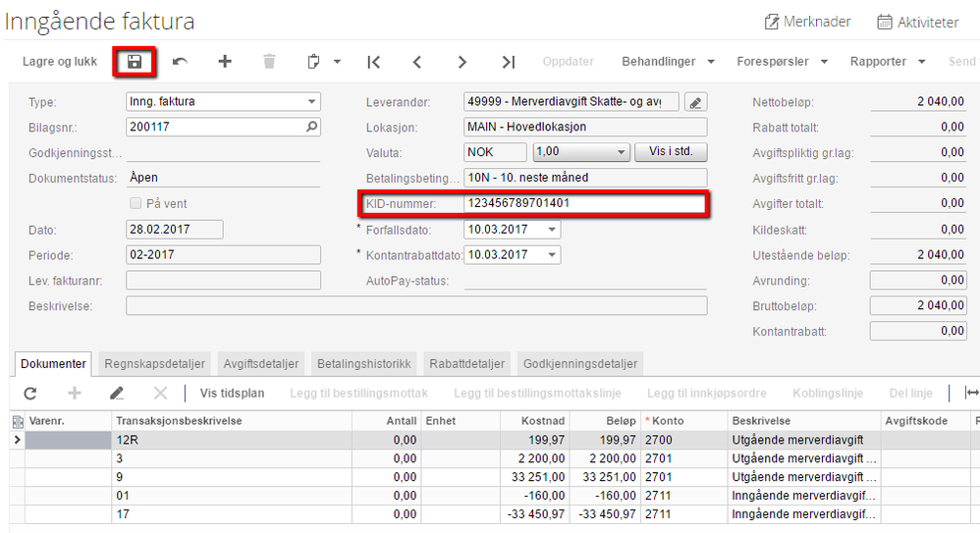Screen dimensions: 980x533
Task: Switch to Avgiftsdetaljer tab
Action: click(260, 363)
